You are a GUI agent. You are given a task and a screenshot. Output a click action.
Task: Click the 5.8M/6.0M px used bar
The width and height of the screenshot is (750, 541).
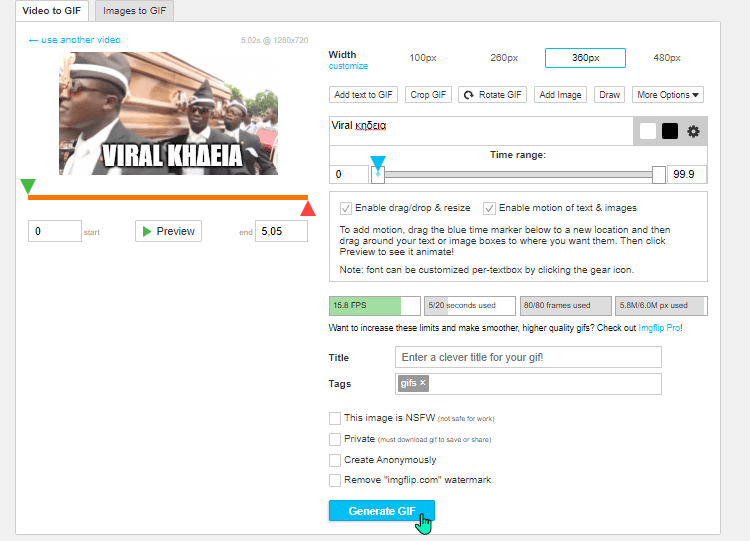click(x=661, y=306)
